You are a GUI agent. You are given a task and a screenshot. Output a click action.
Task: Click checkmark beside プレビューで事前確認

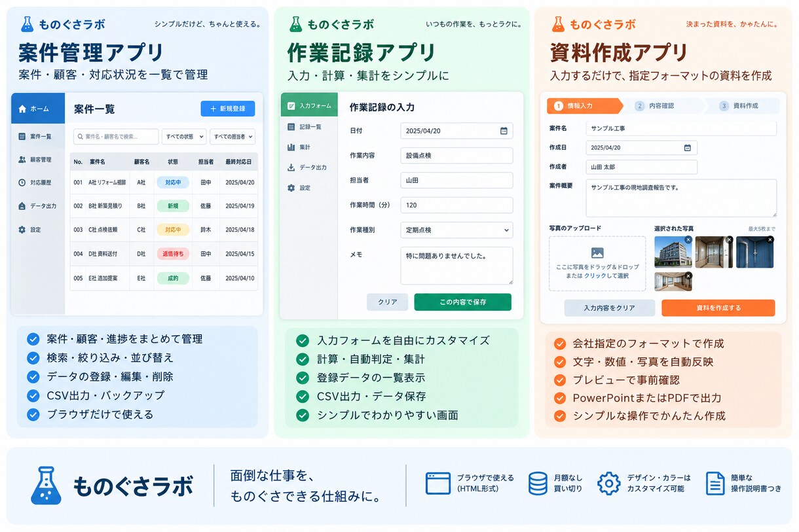pyautogui.click(x=560, y=380)
